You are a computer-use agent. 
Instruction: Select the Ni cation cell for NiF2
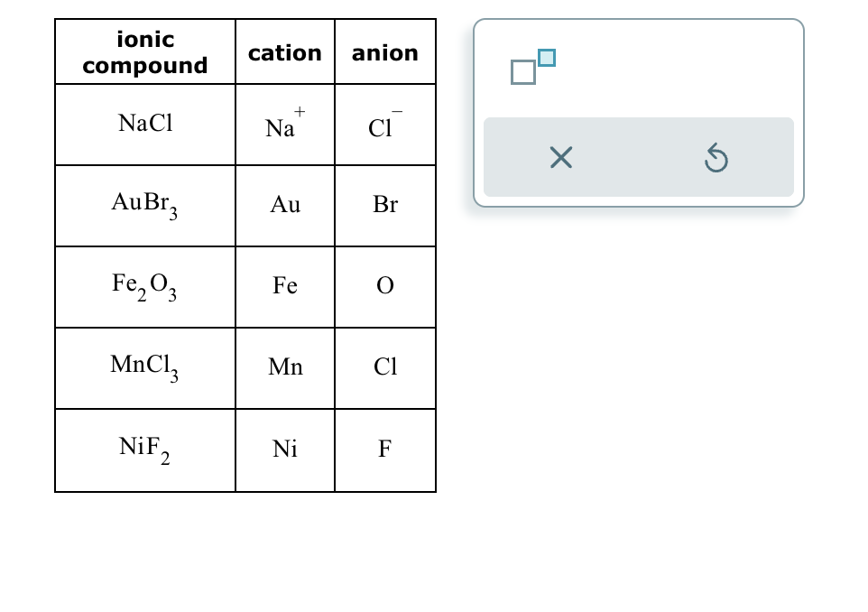[x=285, y=449]
